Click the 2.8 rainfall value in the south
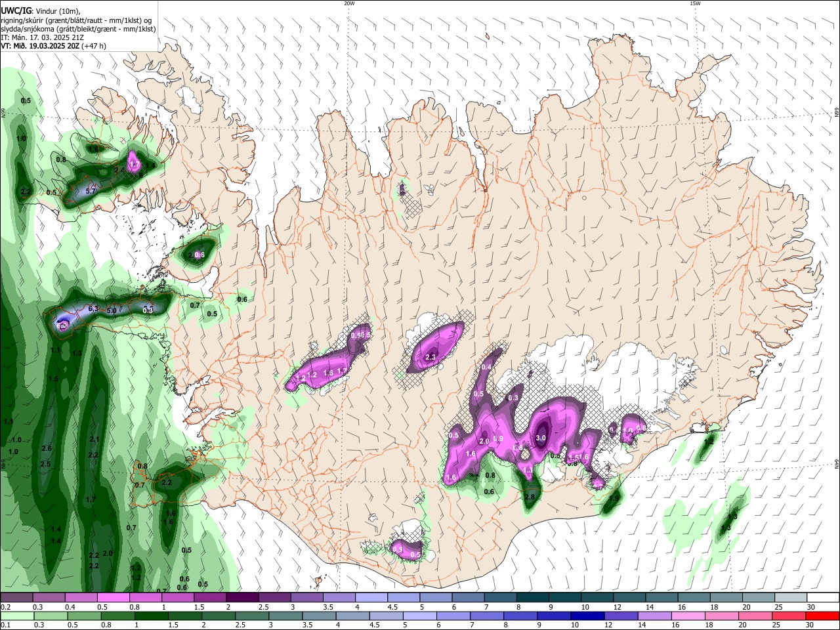The height and width of the screenshot is (630, 840). (x=530, y=497)
